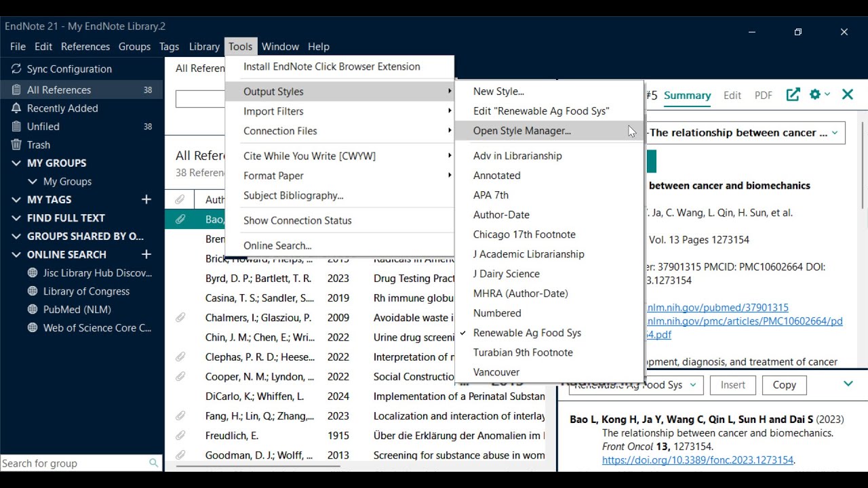
Task: Open the reference panel gear settings
Action: pyautogui.click(x=815, y=95)
